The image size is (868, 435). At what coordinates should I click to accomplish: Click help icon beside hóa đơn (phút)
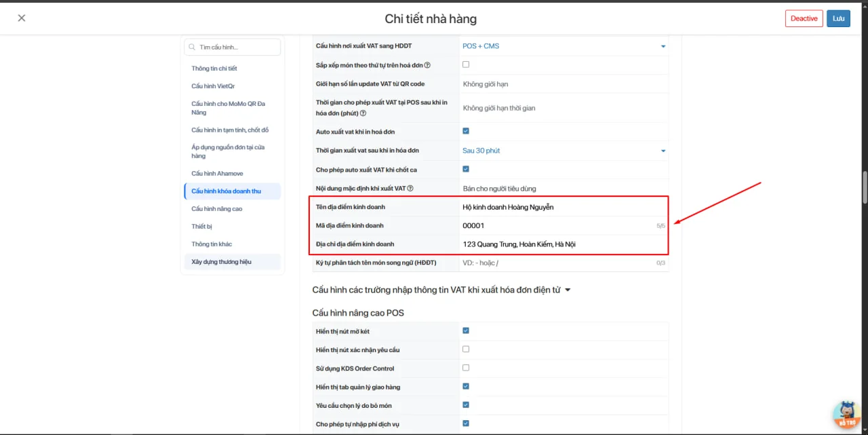363,113
